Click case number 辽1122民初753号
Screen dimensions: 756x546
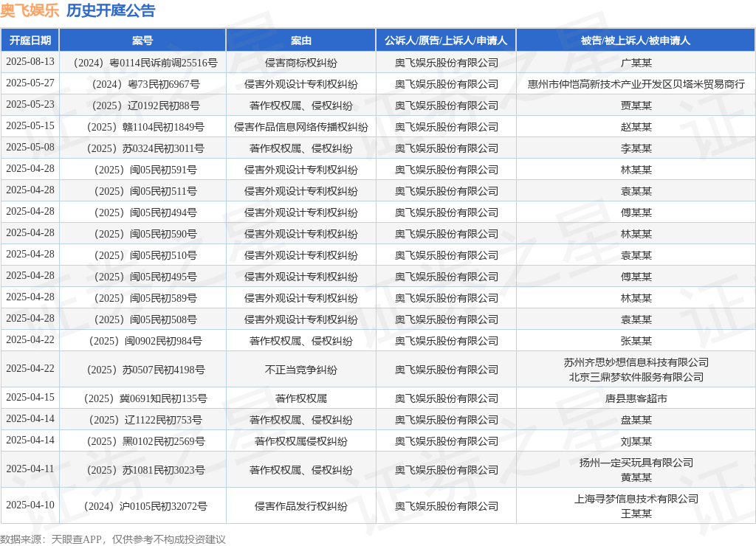(145, 421)
